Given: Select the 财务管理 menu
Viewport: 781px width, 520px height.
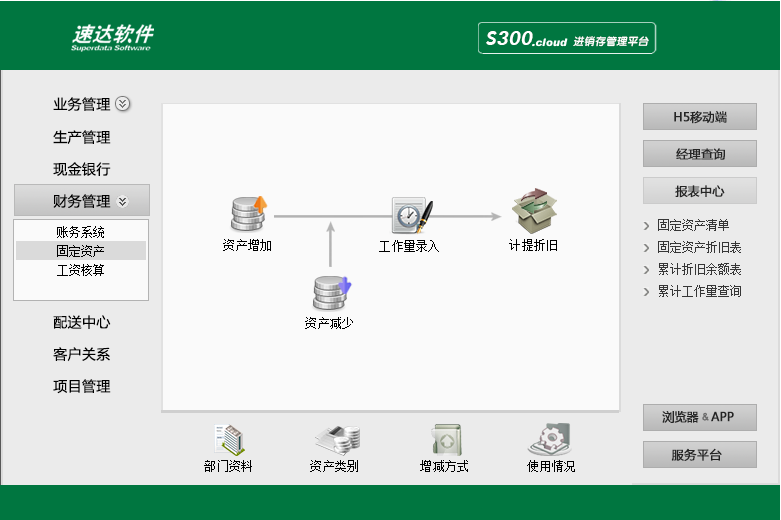Looking at the screenshot, I should [x=82, y=200].
